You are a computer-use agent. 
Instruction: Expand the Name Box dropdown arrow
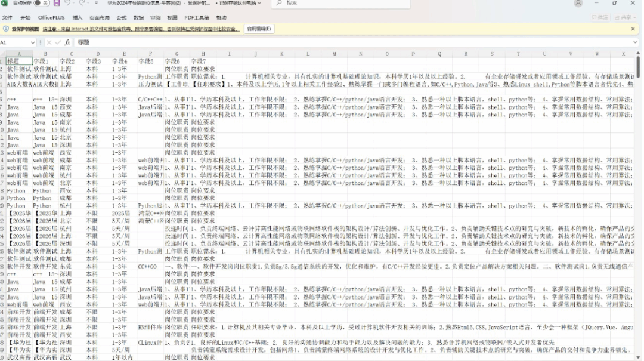click(x=33, y=42)
